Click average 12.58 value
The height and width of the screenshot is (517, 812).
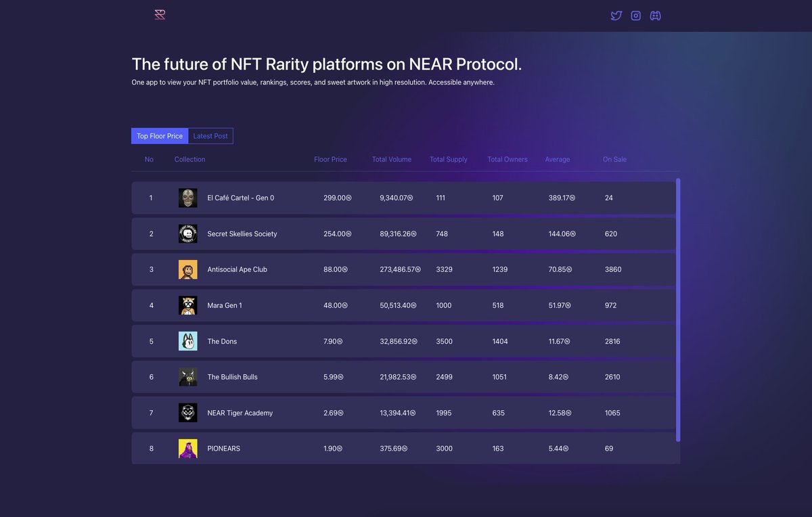pos(559,413)
